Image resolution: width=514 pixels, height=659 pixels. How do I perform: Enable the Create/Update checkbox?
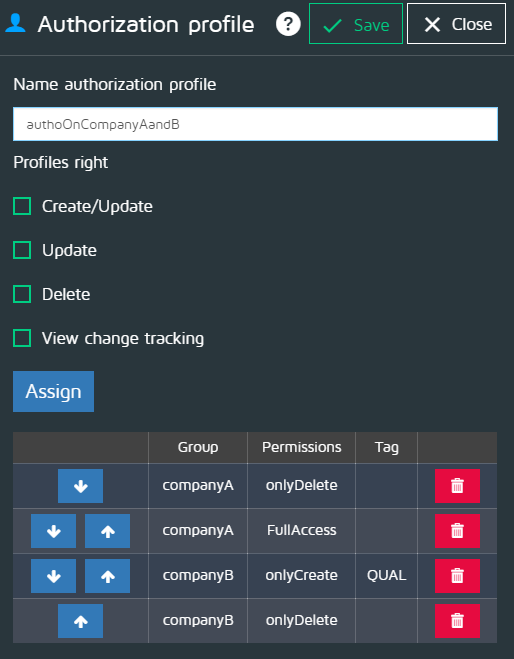[22, 206]
